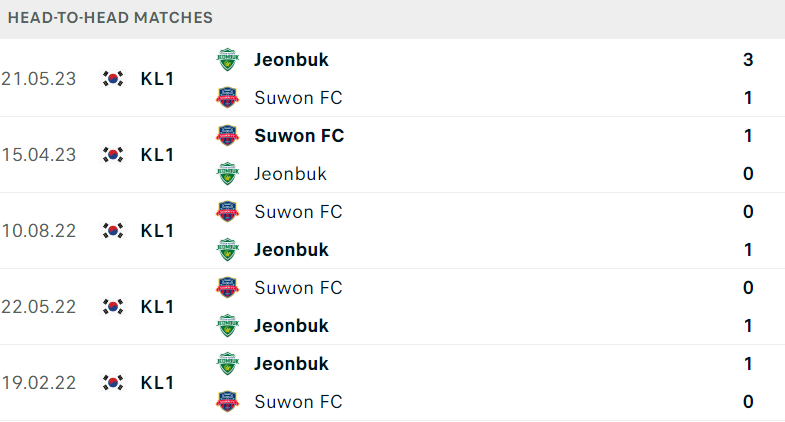Click Jeonbuk crest in 10.08.22 match
785x422 pixels.
tap(227, 250)
